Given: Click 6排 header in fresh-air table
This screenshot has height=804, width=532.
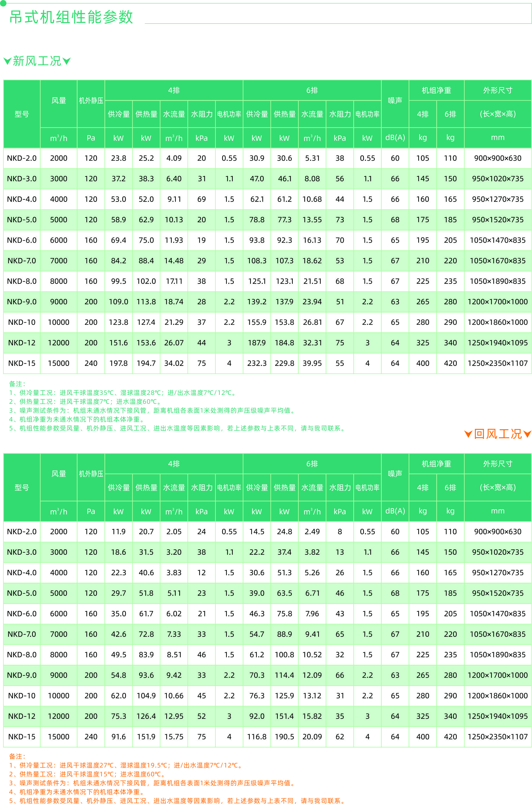Looking at the screenshot, I should (312, 90).
